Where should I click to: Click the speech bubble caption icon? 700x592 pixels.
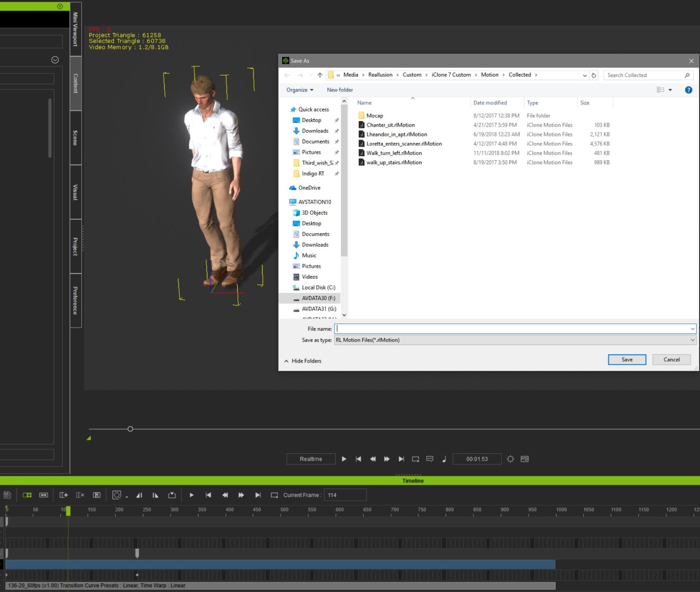(x=430, y=459)
